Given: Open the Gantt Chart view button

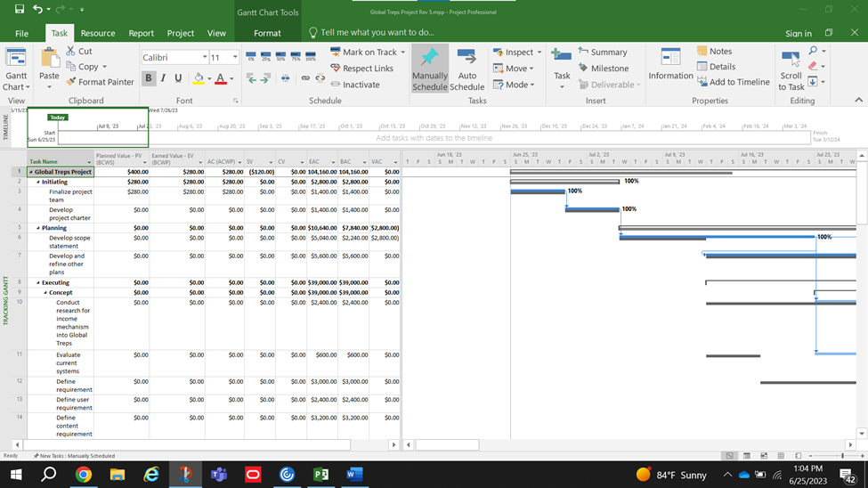Looking at the screenshot, I should click(15, 69).
